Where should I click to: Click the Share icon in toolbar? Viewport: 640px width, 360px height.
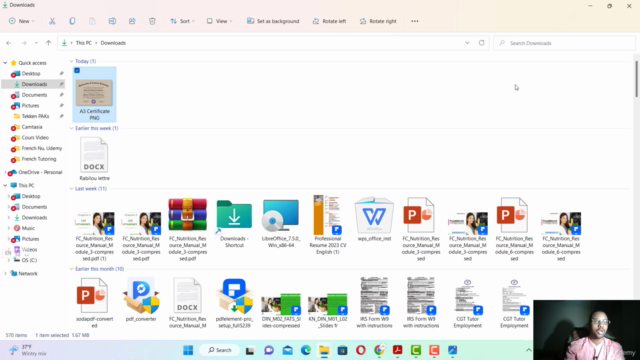tap(132, 21)
